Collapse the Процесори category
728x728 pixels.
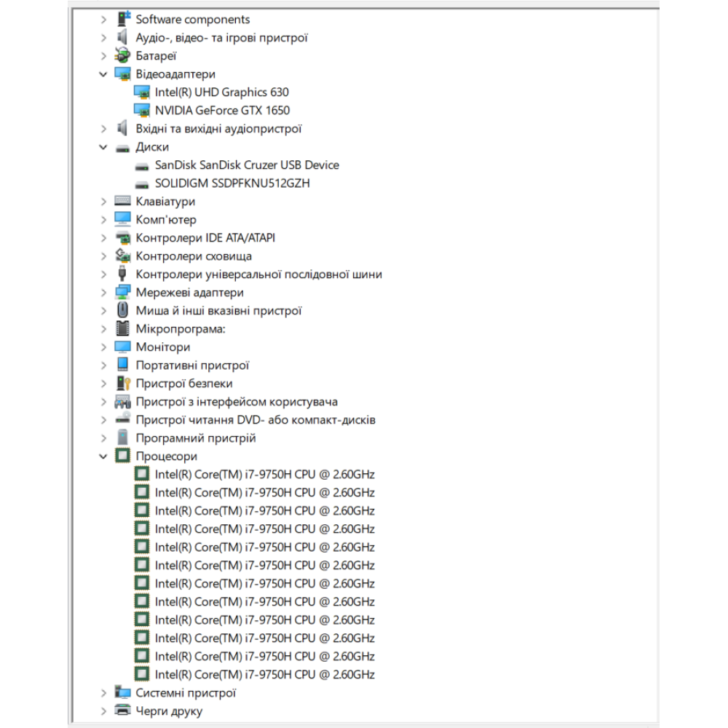click(103, 456)
